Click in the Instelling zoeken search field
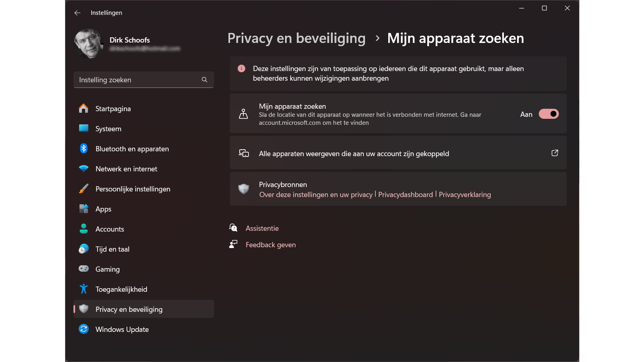644x362 pixels. coord(137,80)
